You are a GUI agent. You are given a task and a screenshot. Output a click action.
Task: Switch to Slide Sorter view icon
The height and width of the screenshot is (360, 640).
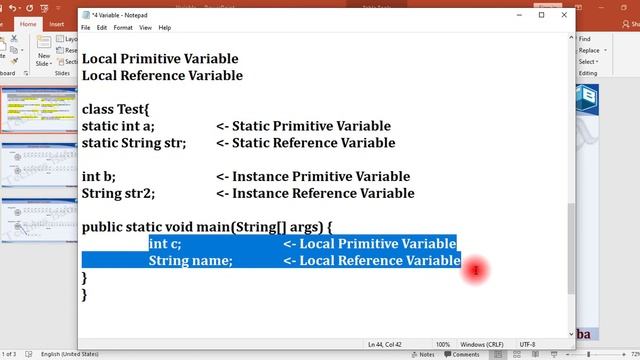516,354
